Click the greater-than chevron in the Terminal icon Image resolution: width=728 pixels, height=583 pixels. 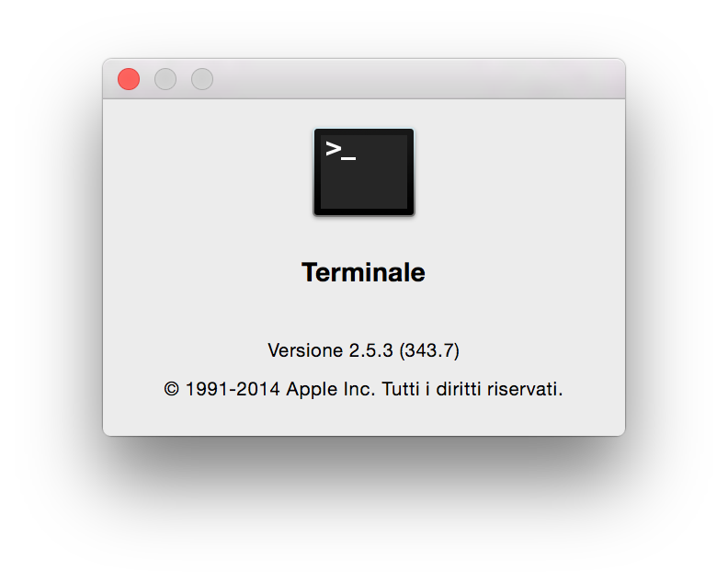[x=334, y=149]
